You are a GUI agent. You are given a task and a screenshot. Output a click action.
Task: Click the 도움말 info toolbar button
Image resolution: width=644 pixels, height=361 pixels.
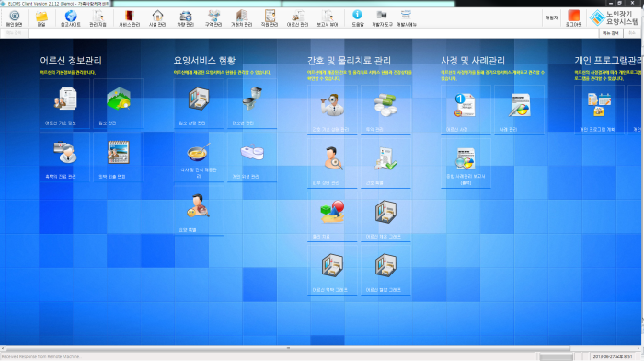(x=357, y=18)
